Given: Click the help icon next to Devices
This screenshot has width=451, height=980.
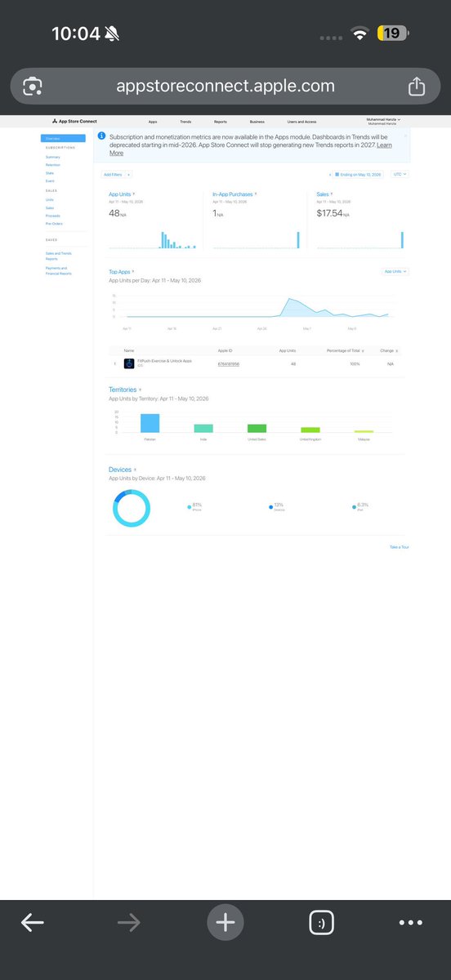Looking at the screenshot, I should click(x=135, y=470).
